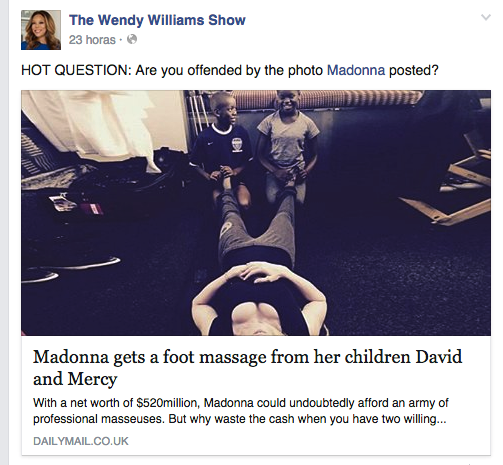
Task: Click the boy in navy soccer jersey
Action: [223, 147]
